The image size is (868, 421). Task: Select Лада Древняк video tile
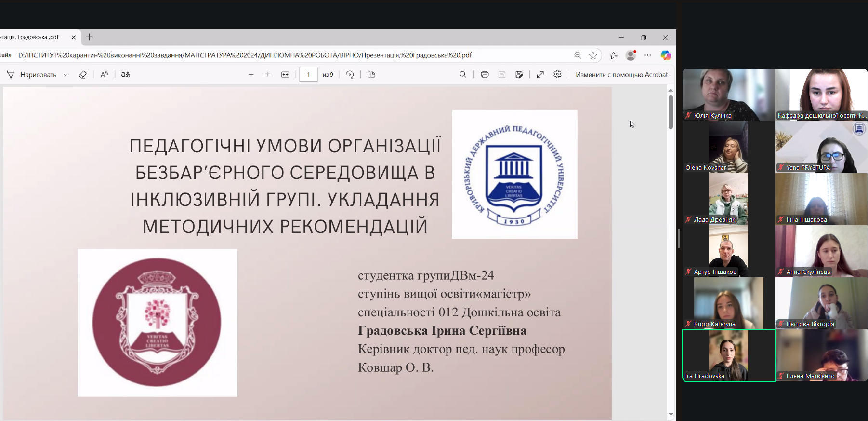729,199
